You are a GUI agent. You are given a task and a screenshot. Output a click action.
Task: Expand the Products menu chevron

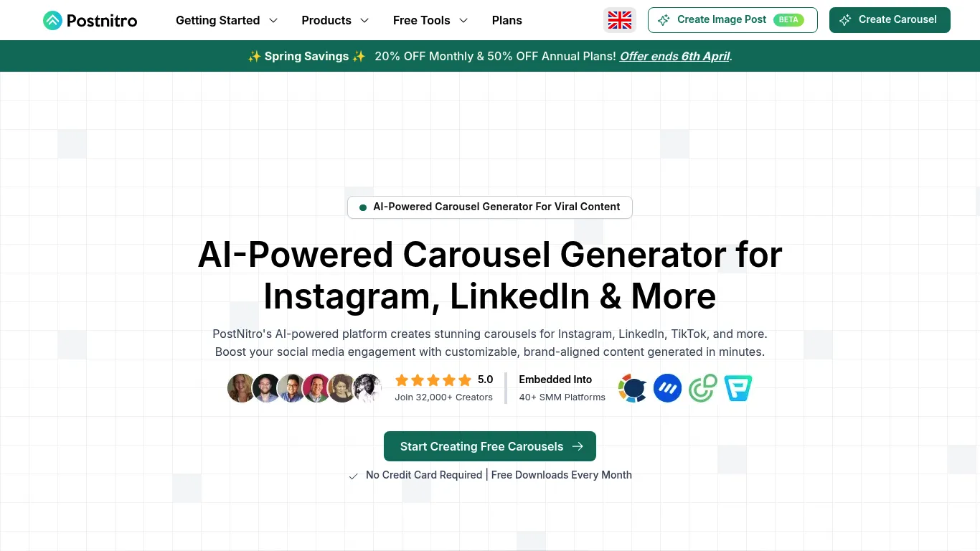click(x=364, y=20)
